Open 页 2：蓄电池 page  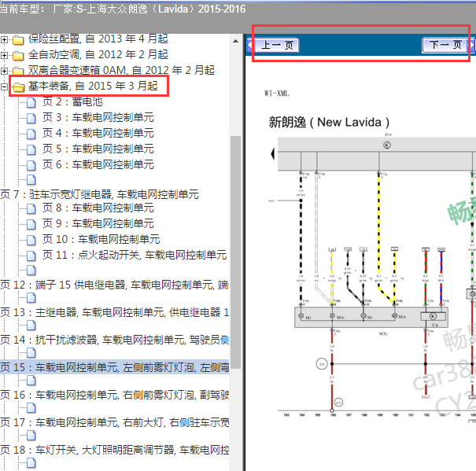pos(72,101)
